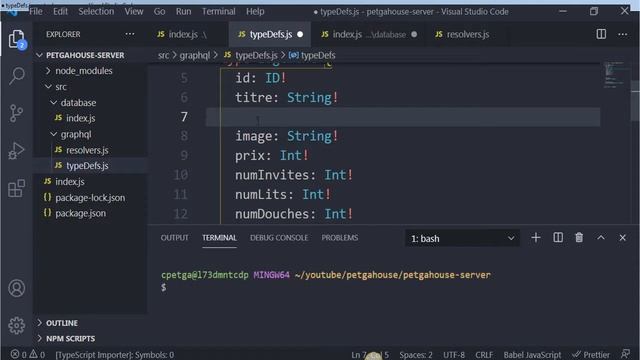Screen dimensions: 640x360
Task: Open Source Control view
Action: coord(16,113)
